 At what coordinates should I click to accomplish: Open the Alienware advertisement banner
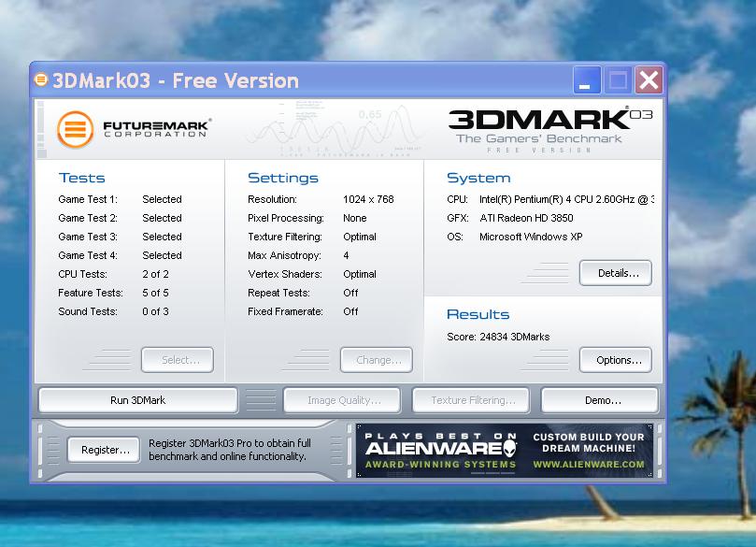tap(505, 451)
